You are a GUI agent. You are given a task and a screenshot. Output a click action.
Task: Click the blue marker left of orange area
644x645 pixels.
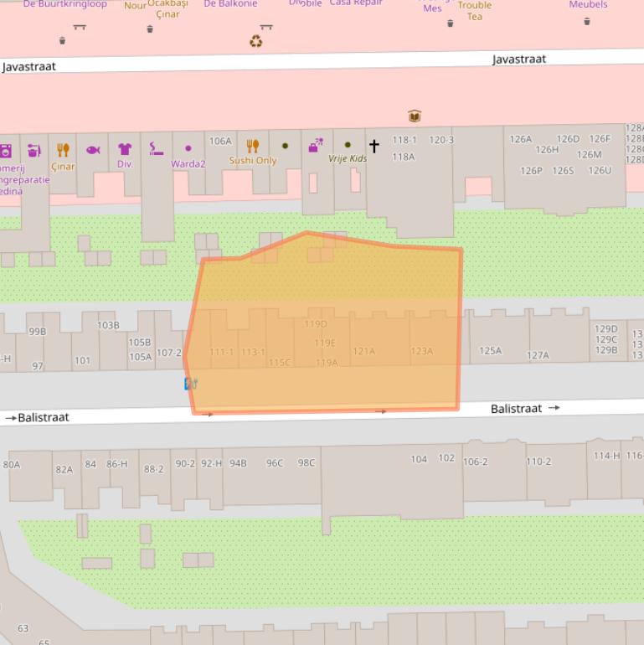coord(191,384)
